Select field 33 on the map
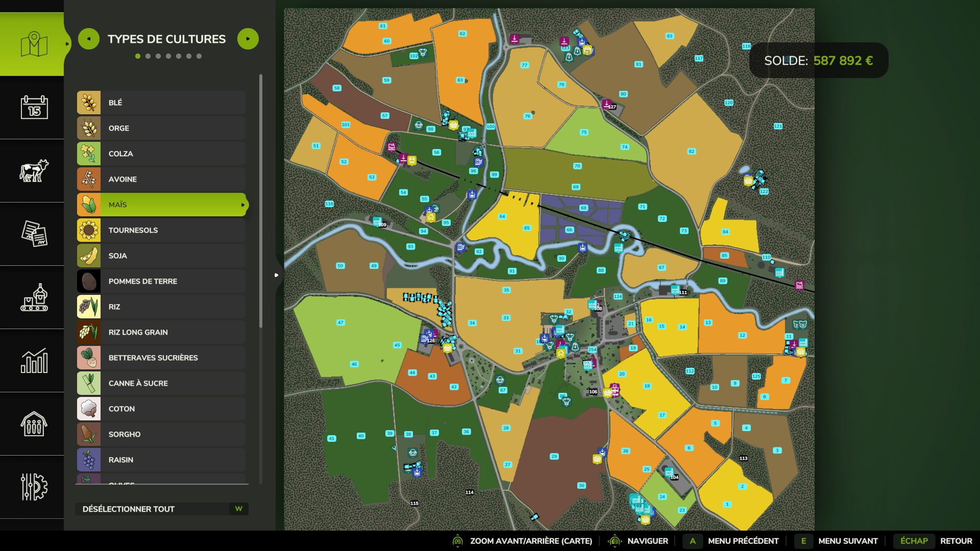This screenshot has height=551, width=980. coord(506,318)
